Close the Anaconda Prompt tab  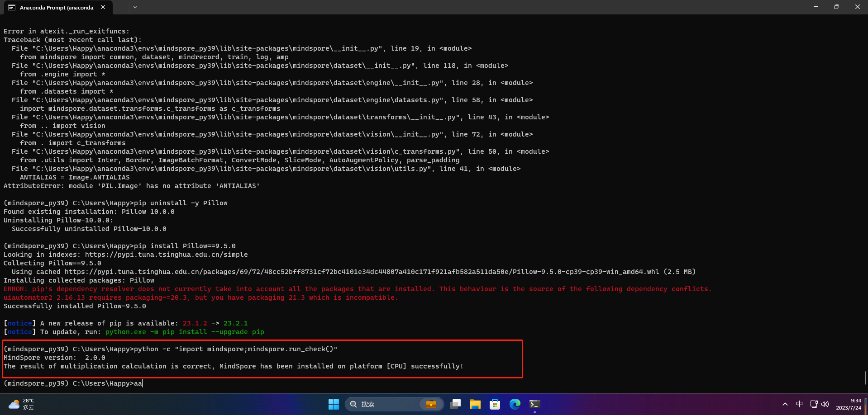[x=103, y=7]
